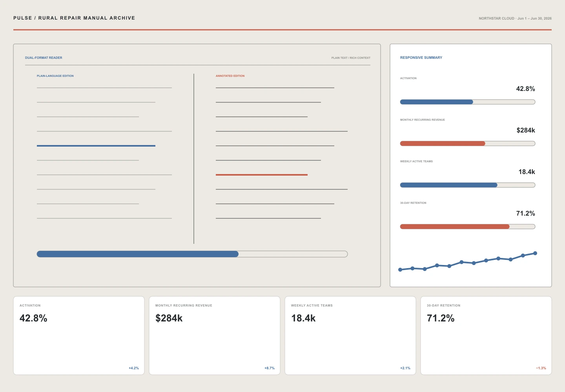Click the Activation progress bar in Responsive Summary

point(468,102)
